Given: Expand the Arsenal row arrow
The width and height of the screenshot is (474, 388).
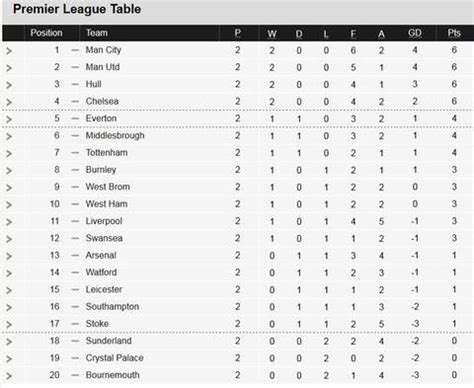Looking at the screenshot, I should tap(9, 256).
